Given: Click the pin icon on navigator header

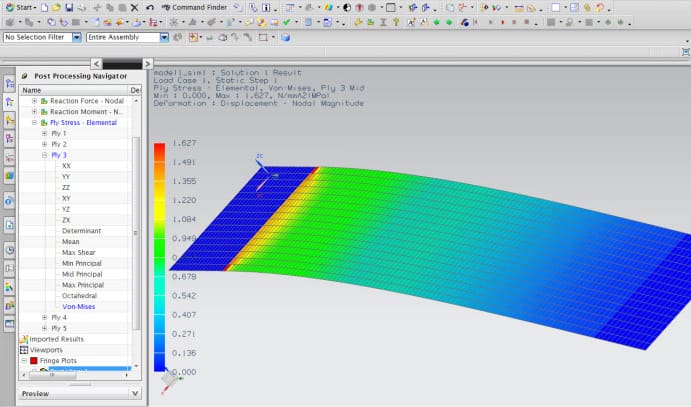Looking at the screenshot, I should pos(25,76).
